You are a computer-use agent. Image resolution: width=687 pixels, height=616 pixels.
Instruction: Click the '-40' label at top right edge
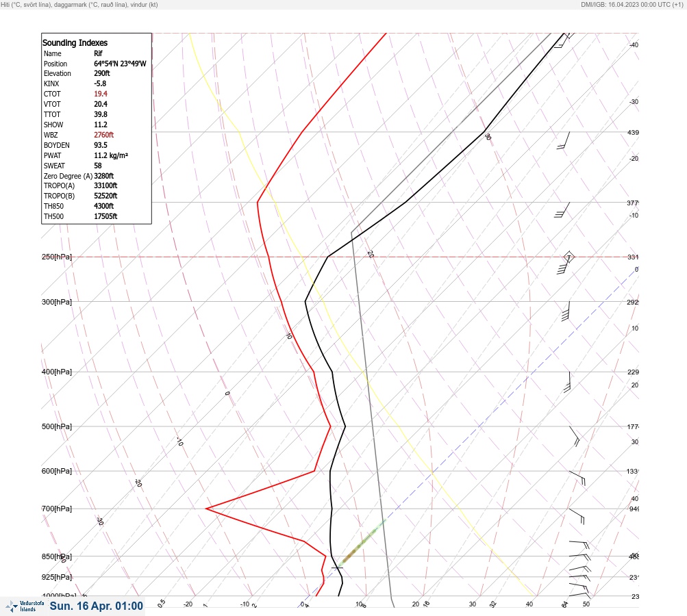coord(634,45)
